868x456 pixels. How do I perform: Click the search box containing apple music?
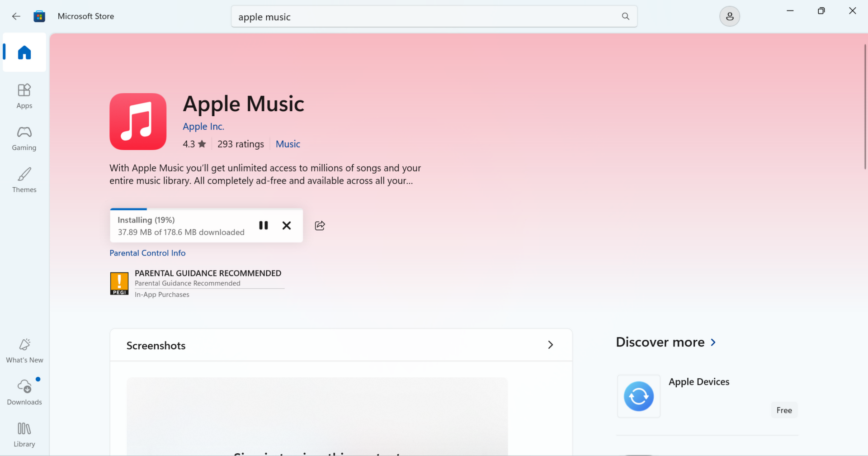(x=434, y=16)
